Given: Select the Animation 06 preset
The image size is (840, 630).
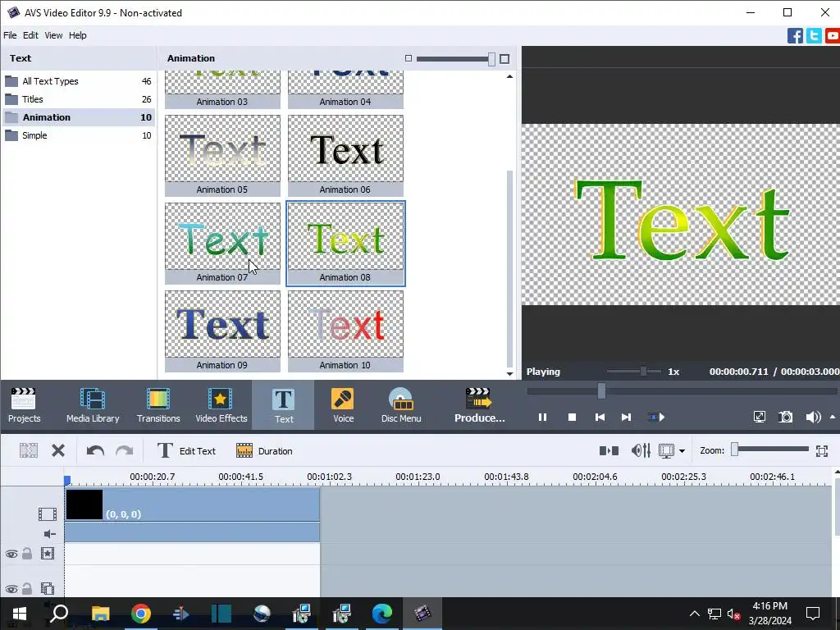Looking at the screenshot, I should pyautogui.click(x=345, y=155).
